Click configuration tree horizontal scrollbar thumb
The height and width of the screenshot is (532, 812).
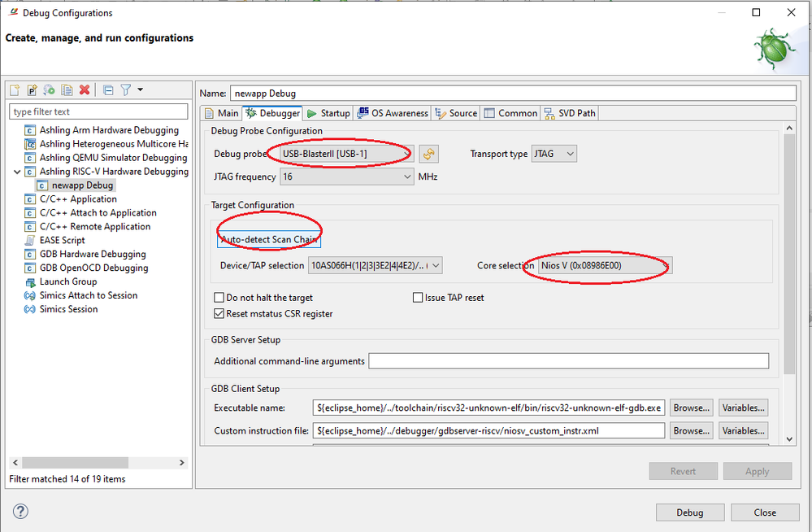75,463
